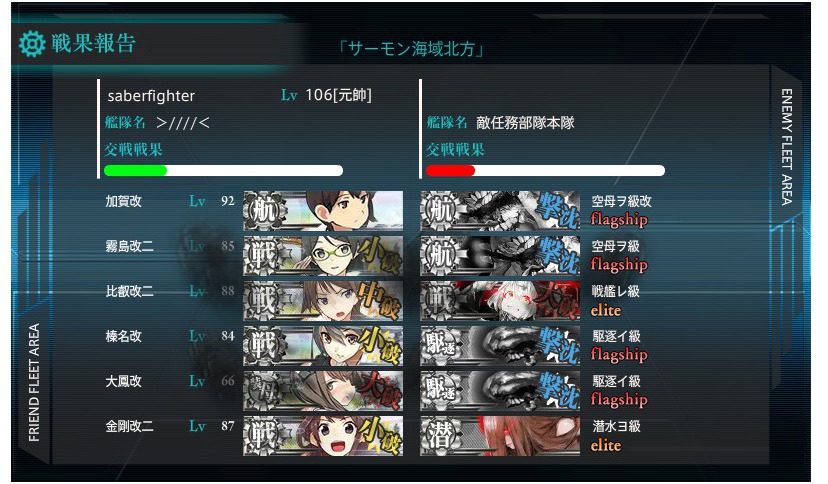Select the 戦艦レ級 elite enemy portrait
This screenshot has width=828, height=484.
(x=500, y=300)
